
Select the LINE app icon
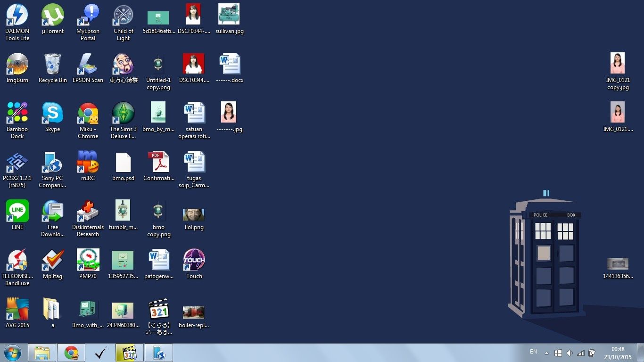17,215
